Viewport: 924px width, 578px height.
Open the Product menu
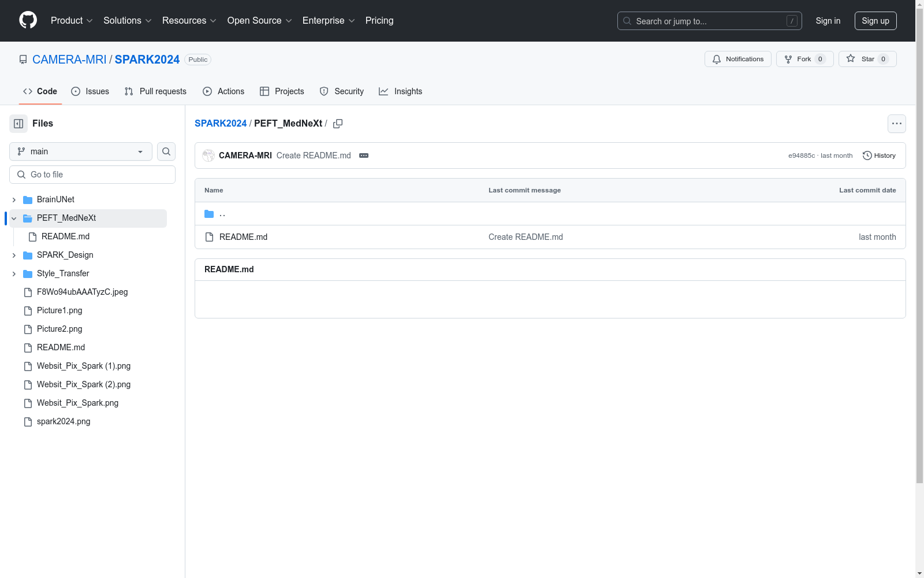[x=72, y=21]
